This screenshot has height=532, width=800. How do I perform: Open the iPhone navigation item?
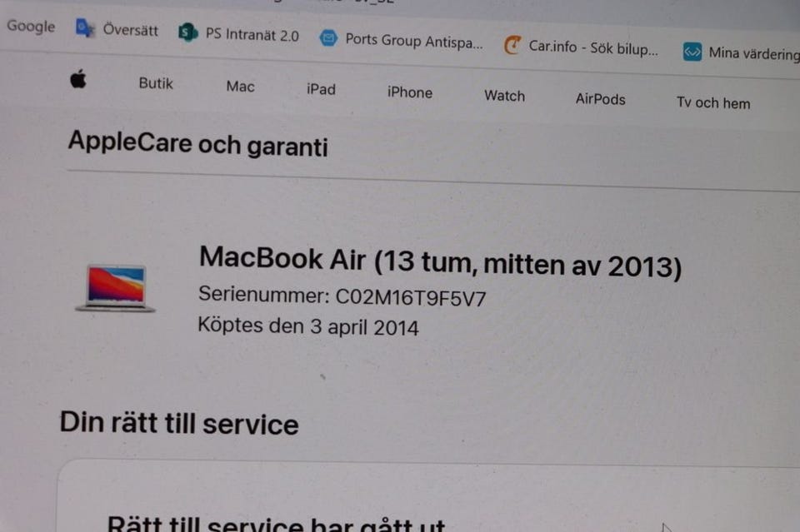(410, 92)
